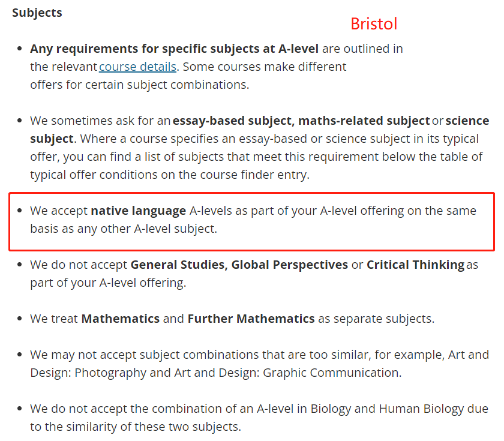Screen dimensions: 504x441
Task: Click the Graphic Communication text
Action: (x=332, y=373)
